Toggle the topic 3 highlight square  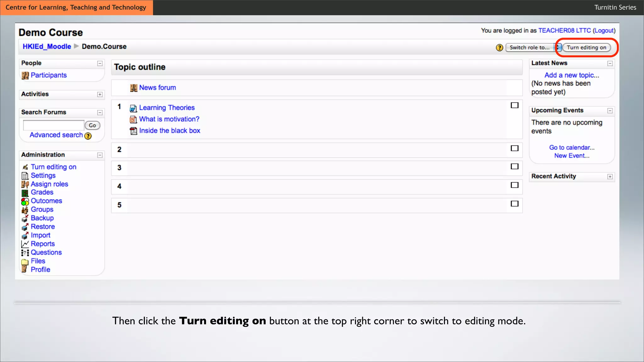point(514,167)
